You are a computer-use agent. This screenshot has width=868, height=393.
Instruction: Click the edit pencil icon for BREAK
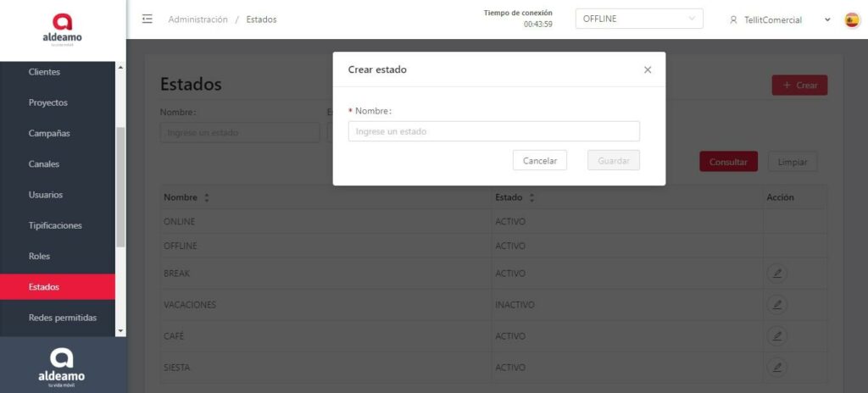pos(776,274)
